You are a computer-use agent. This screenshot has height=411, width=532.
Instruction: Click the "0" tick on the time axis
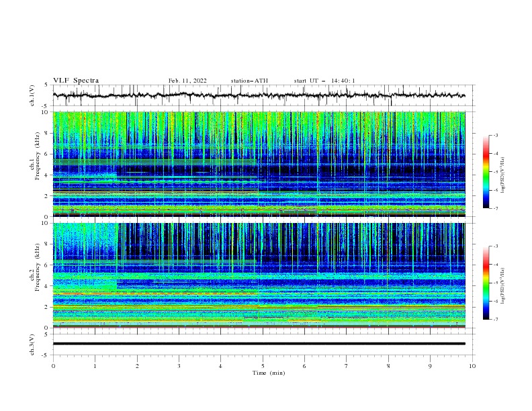click(53, 366)
